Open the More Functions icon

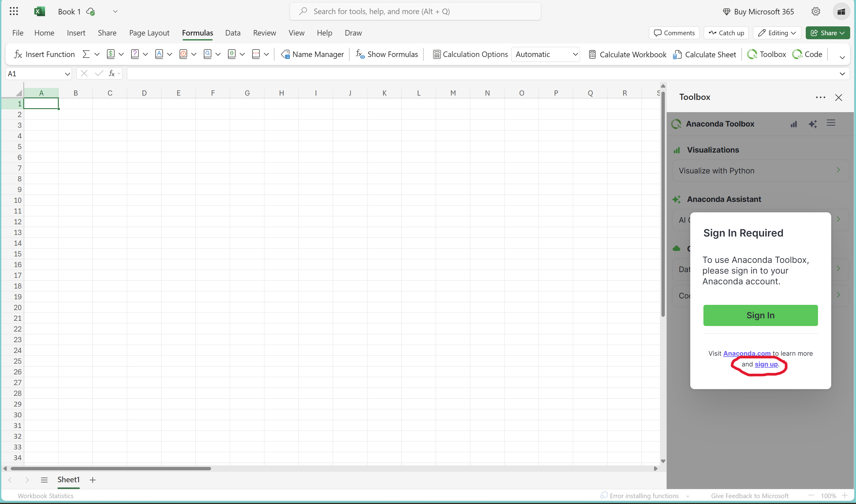point(256,54)
